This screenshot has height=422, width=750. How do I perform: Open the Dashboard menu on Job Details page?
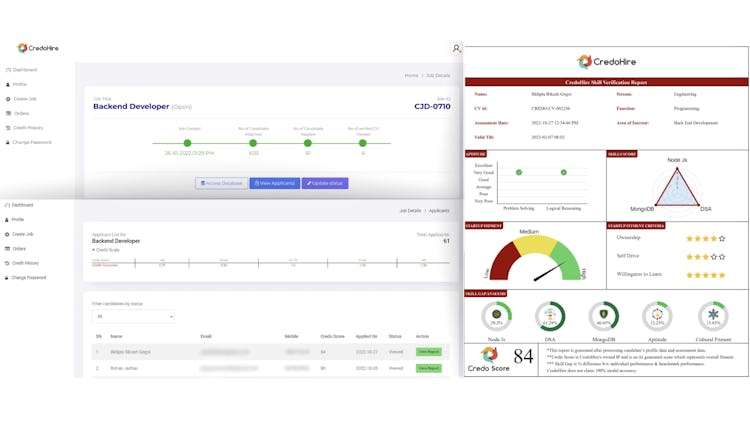(x=25, y=70)
